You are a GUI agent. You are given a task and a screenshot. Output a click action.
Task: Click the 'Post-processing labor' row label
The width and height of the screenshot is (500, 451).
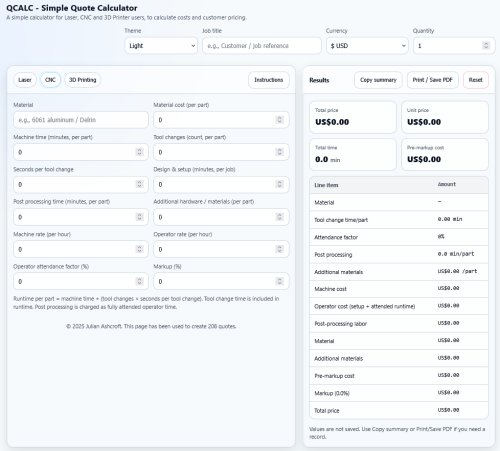pyautogui.click(x=340, y=324)
